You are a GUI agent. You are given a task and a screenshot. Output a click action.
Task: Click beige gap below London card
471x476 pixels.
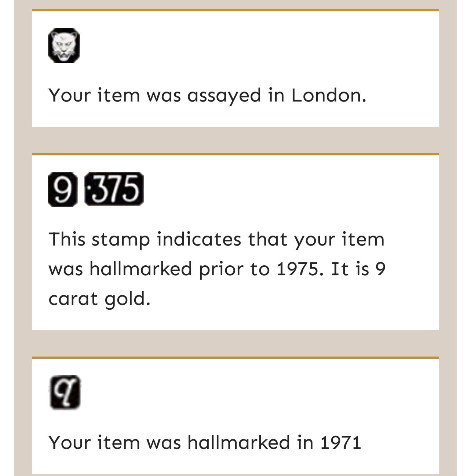235,140
